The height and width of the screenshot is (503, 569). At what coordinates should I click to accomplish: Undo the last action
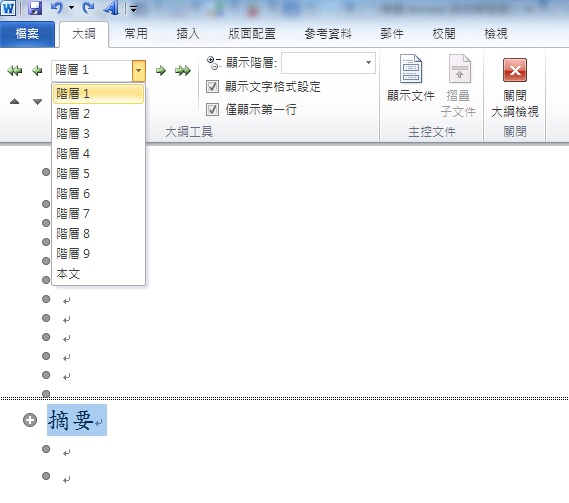(x=57, y=8)
